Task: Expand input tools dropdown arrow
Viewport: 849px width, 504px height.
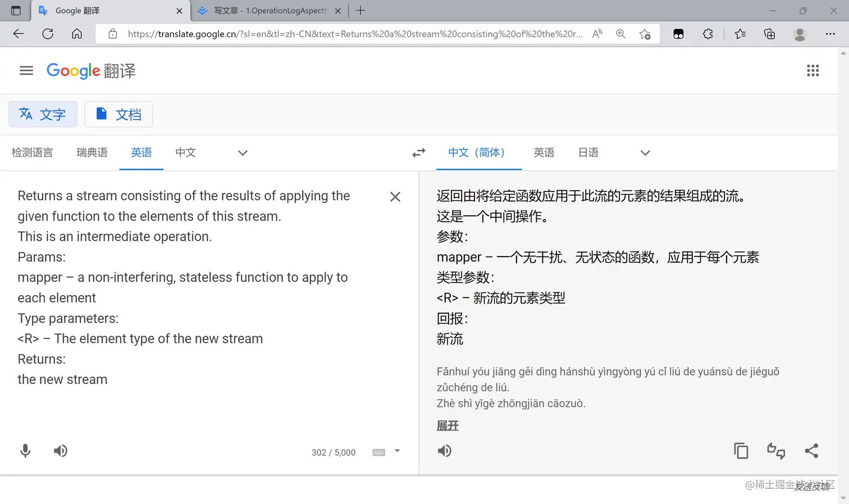Action: [397, 451]
